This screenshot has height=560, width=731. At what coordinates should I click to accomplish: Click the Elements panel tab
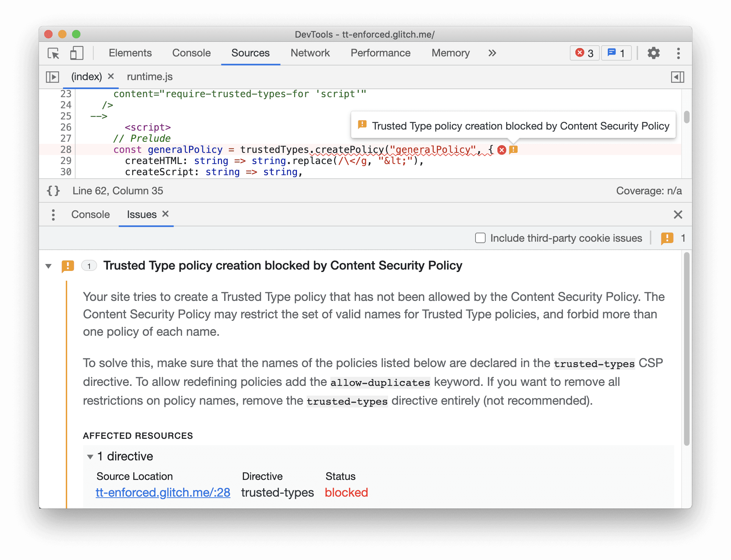130,53
